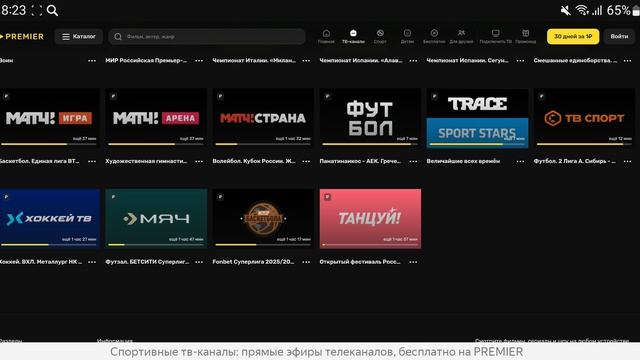Tap the screenshot frame icon in status bar
Viewport: 640px width, 360px height.
point(37,10)
